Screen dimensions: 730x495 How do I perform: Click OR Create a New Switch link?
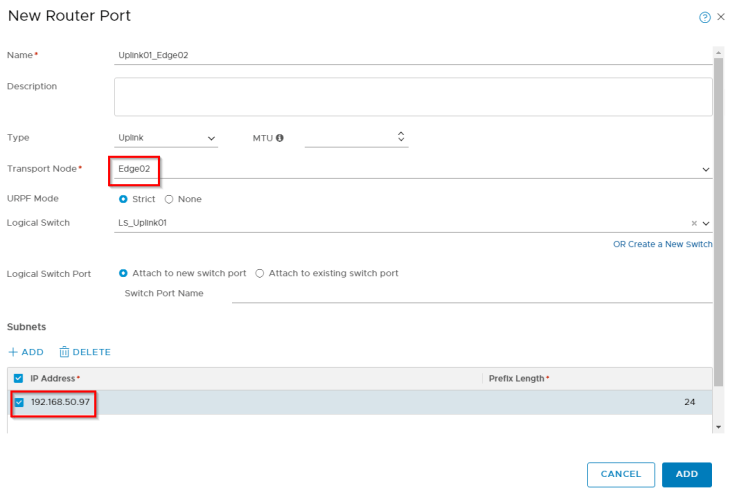click(662, 244)
